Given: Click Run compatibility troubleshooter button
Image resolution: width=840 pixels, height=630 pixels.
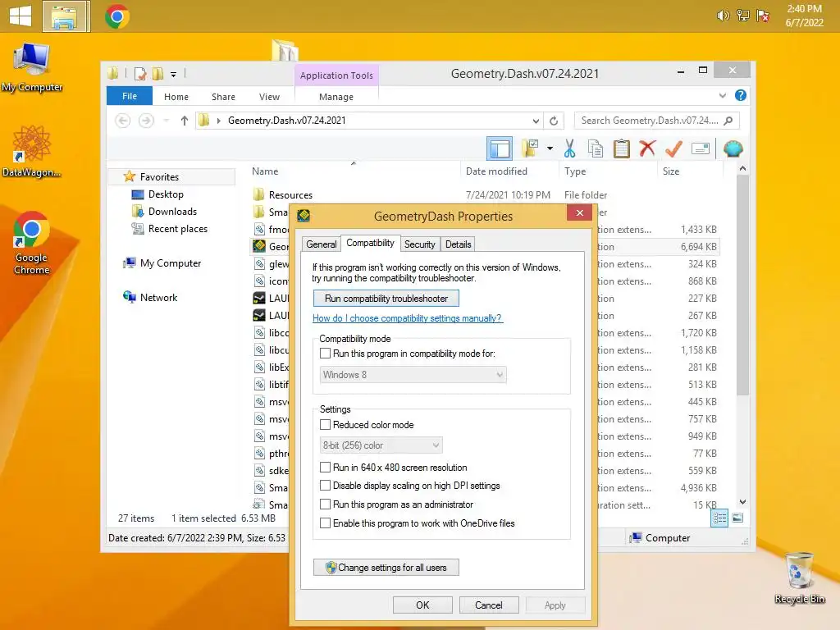Looking at the screenshot, I should click(386, 299).
